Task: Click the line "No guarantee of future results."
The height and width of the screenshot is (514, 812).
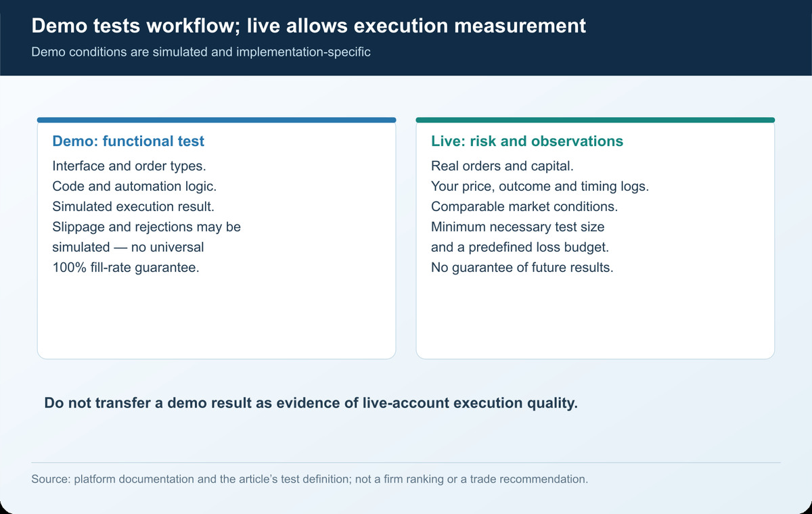Action: 522,267
